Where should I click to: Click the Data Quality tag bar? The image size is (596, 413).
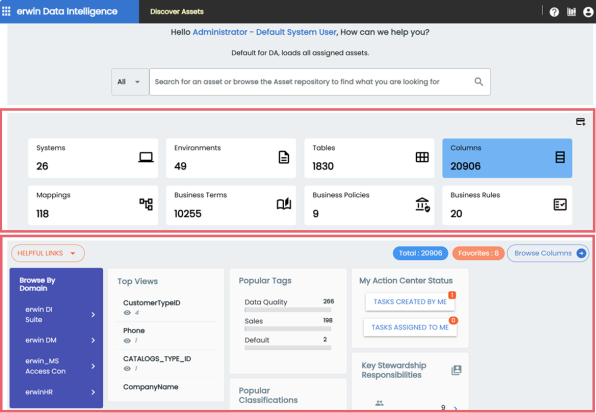point(288,310)
